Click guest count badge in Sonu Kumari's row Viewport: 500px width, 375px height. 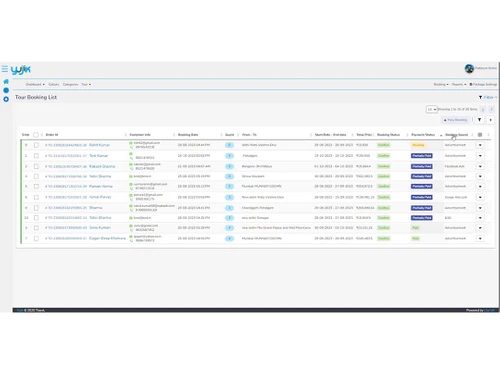pyautogui.click(x=229, y=228)
